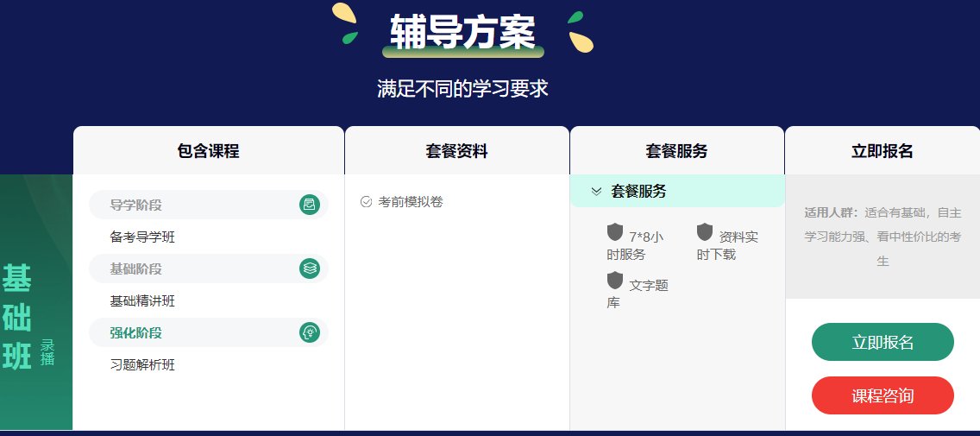Click the shield icon beside 文字题库
Image resolution: width=980 pixels, height=436 pixels.
pos(615,281)
